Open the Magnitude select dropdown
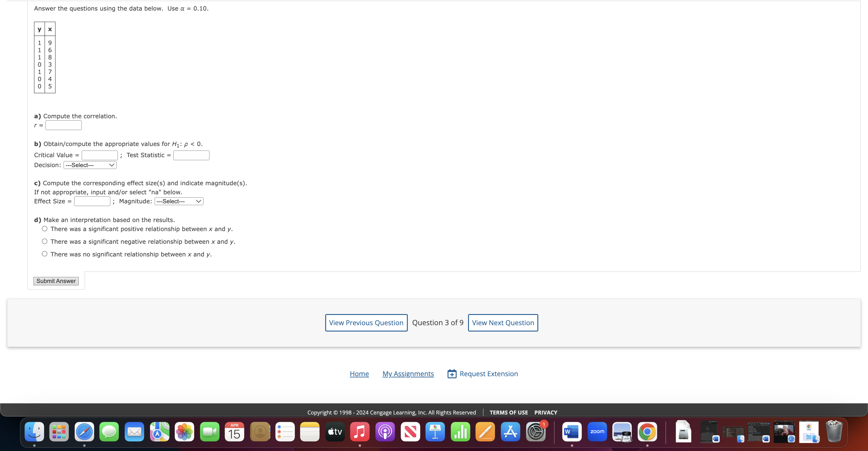Image resolution: width=868 pixels, height=451 pixels. click(179, 202)
